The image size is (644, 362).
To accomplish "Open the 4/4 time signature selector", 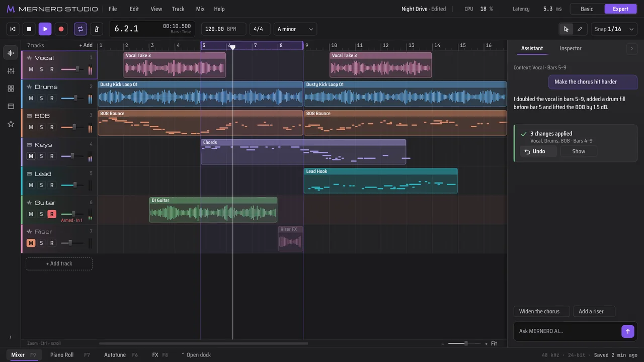I will pos(260,29).
